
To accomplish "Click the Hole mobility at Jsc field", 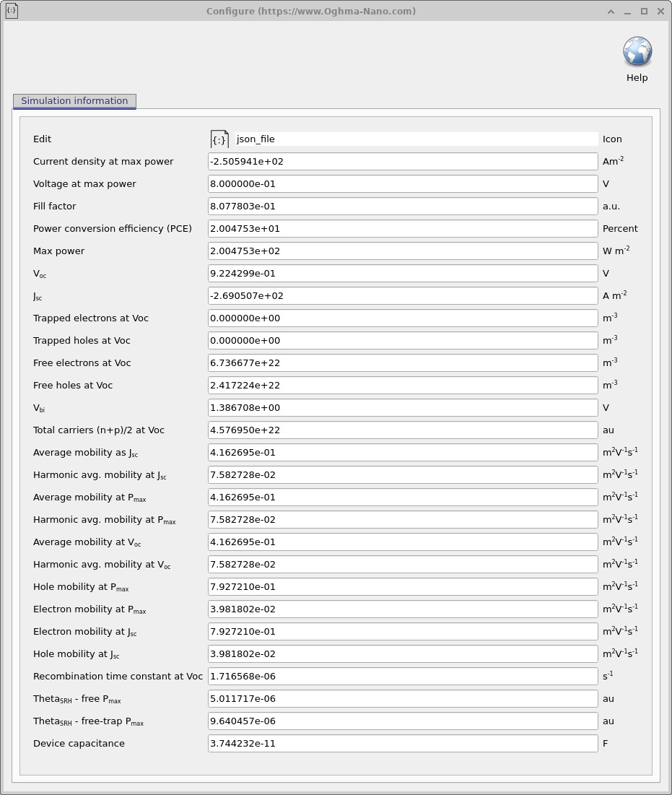I will point(403,653).
